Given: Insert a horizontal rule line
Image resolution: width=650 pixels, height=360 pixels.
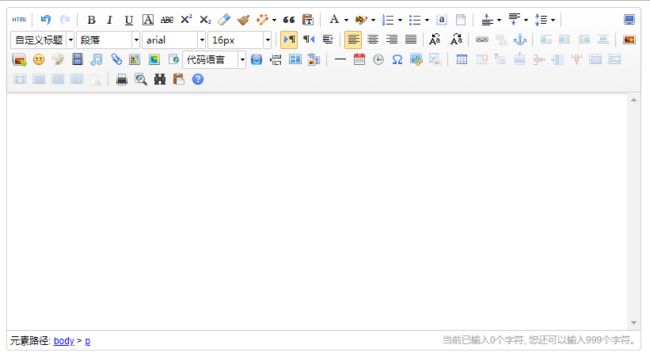Looking at the screenshot, I should [x=340, y=60].
